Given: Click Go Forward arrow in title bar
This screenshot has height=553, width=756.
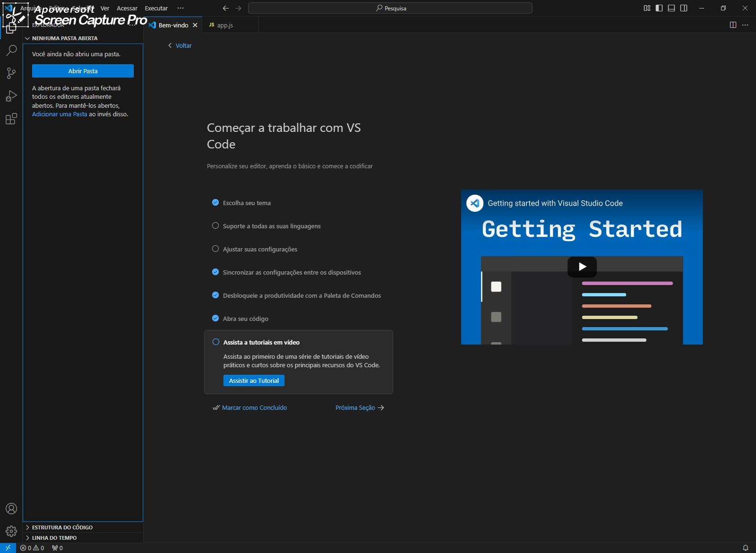Looking at the screenshot, I should point(238,8).
